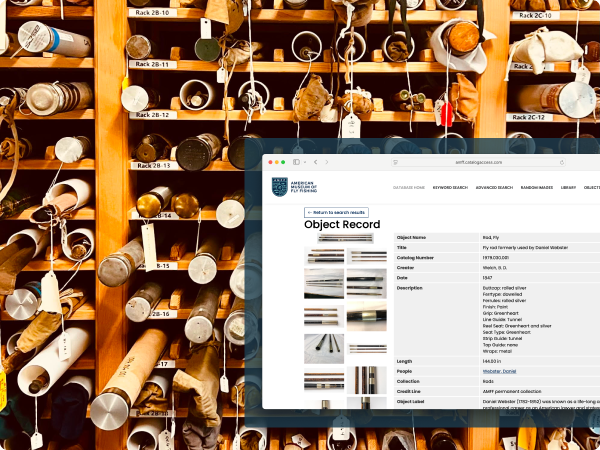Follow the Webster, Daniel people link
This screenshot has height=450, width=600.
(x=414, y=369)
